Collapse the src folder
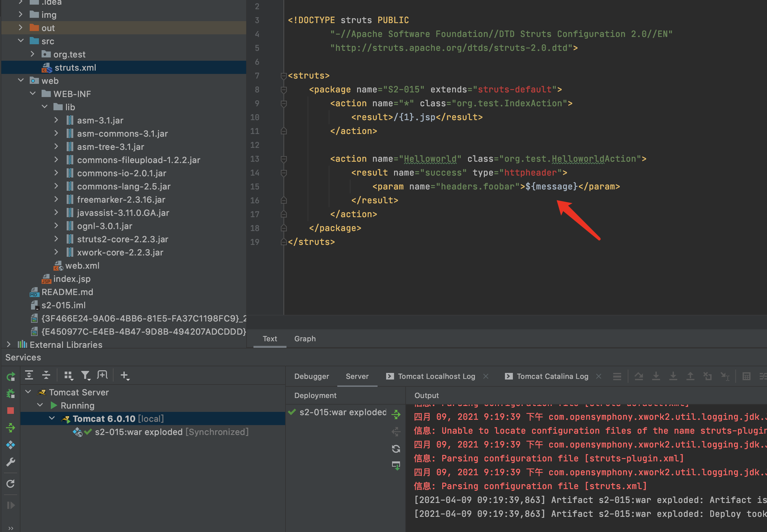 [21, 41]
